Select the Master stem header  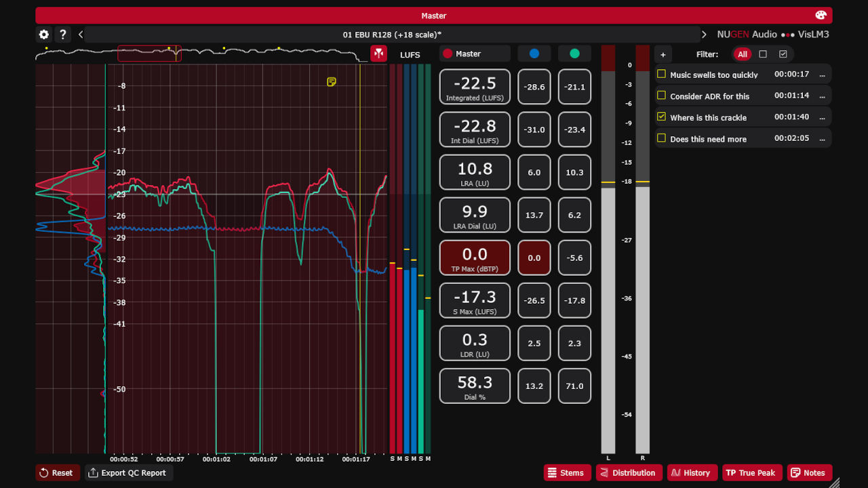pyautogui.click(x=475, y=54)
